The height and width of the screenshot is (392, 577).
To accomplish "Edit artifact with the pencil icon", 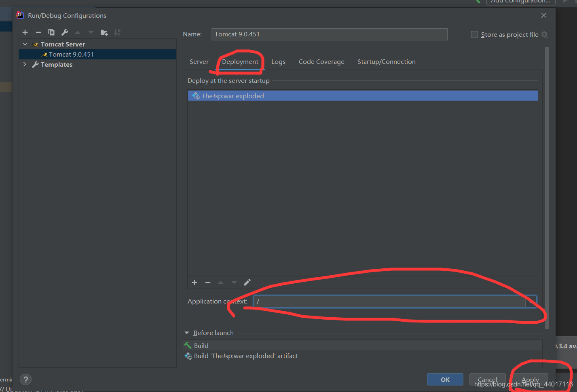I will 247,282.
